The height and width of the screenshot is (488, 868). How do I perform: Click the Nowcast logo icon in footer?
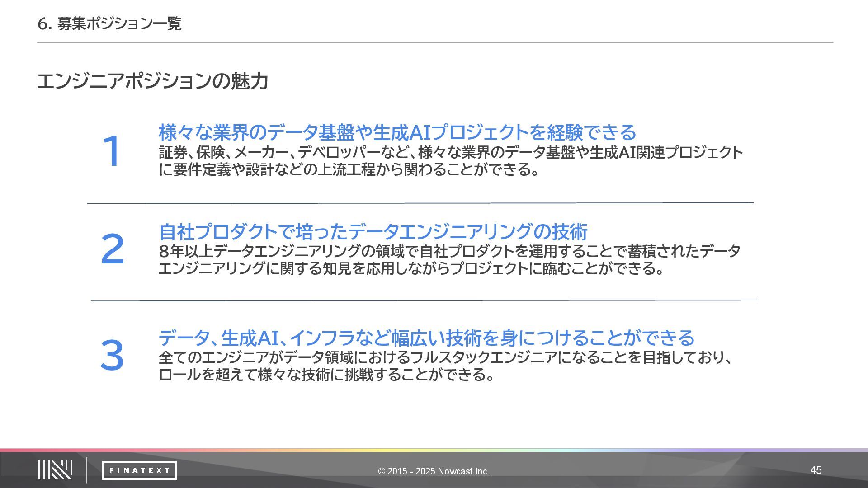[55, 470]
